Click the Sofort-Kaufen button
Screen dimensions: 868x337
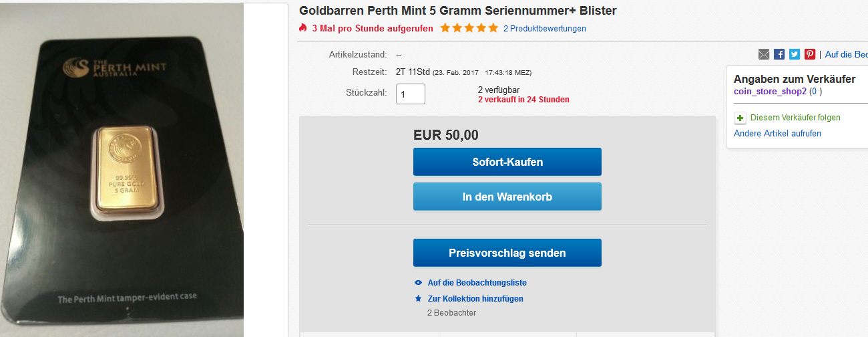[507, 162]
